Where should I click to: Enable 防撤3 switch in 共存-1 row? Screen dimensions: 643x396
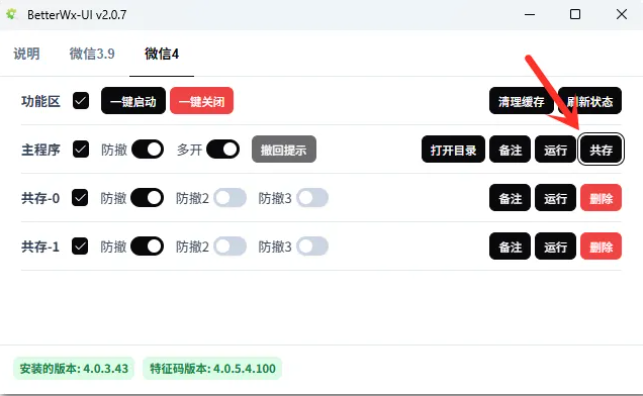[312, 247]
